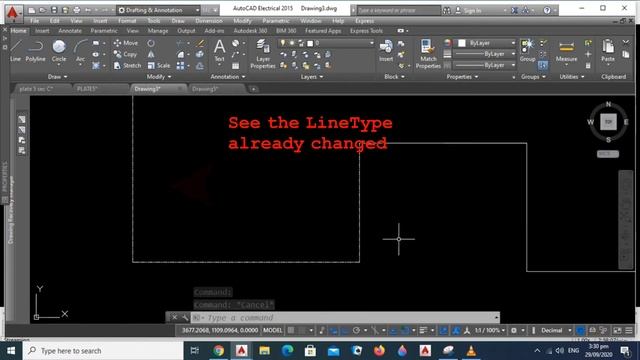This screenshot has height=360, width=640.
Task: Click the keyword search field in title bar
Action: [x=398, y=10]
